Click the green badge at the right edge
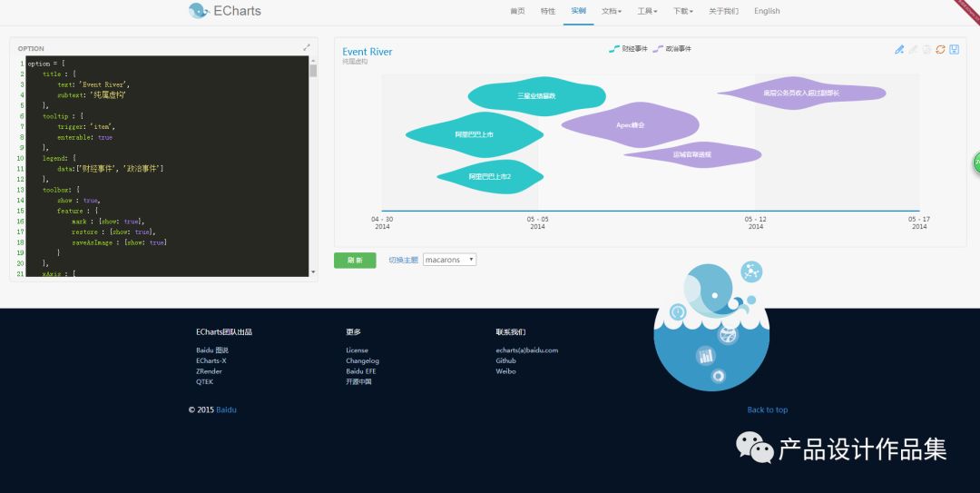 click(x=976, y=162)
